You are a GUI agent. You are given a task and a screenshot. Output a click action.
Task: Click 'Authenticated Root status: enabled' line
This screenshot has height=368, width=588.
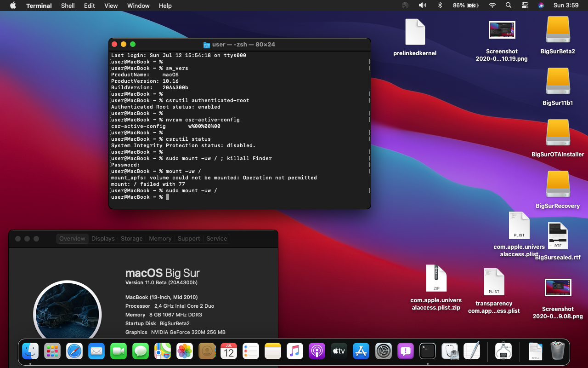coord(165,107)
